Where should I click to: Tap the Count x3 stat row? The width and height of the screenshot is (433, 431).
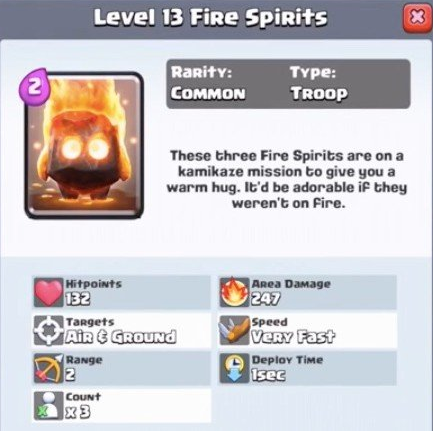pos(122,406)
